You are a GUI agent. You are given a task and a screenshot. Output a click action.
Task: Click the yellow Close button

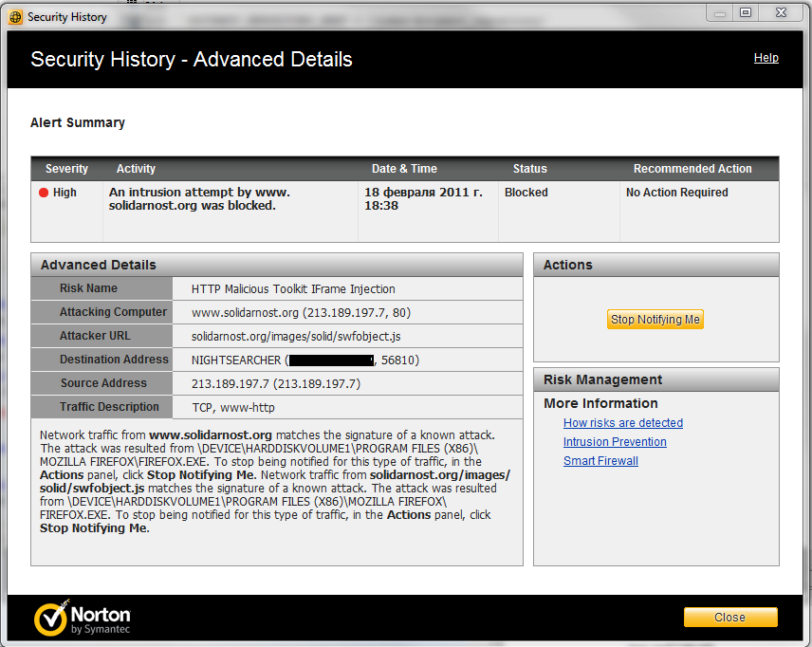click(x=730, y=617)
